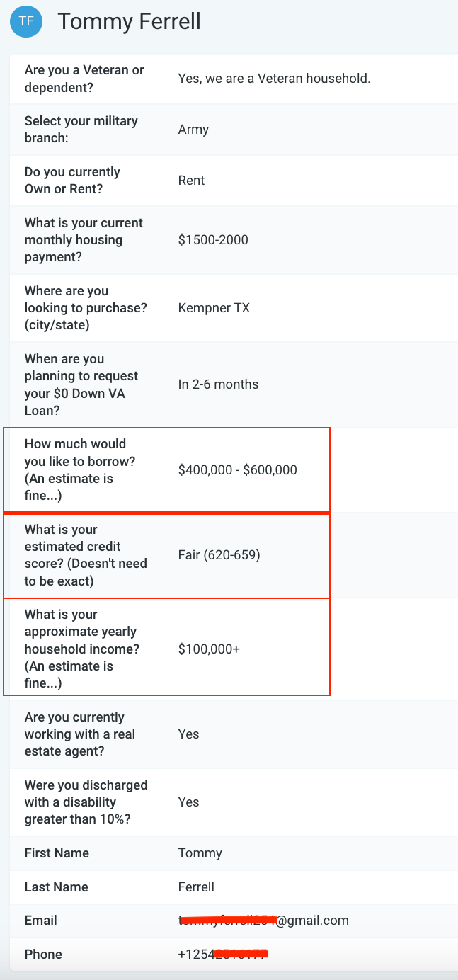Select the Email field label
The width and height of the screenshot is (458, 980).
click(41, 921)
